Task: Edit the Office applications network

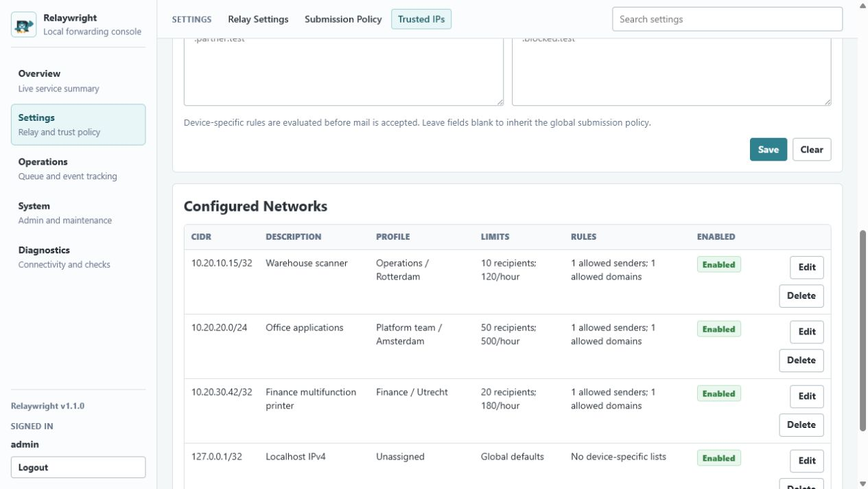Action: pos(807,332)
